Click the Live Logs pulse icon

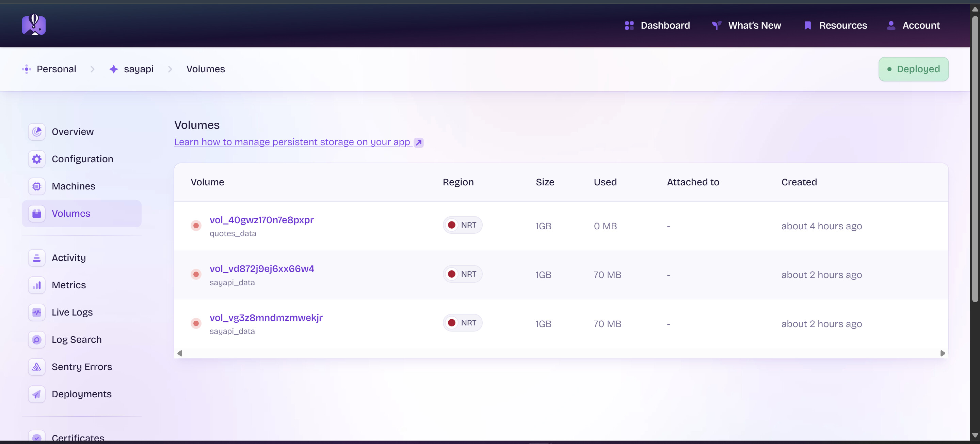click(36, 312)
